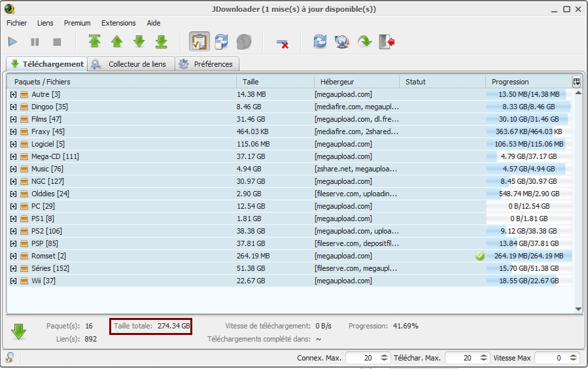Start downloads with the play button
Image resolution: width=588 pixels, height=369 pixels.
click(12, 42)
